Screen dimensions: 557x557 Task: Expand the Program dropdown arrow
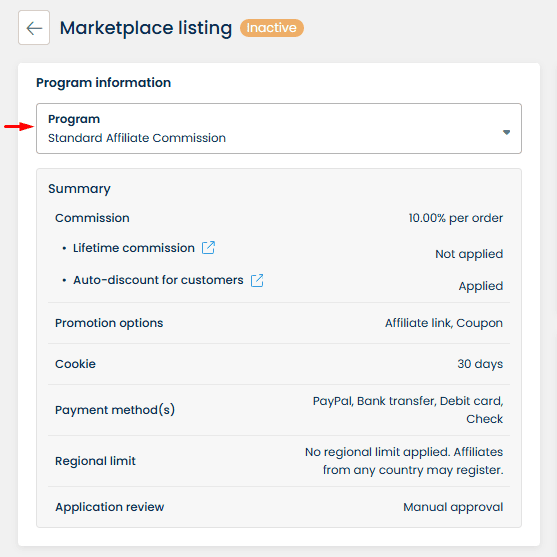(506, 132)
